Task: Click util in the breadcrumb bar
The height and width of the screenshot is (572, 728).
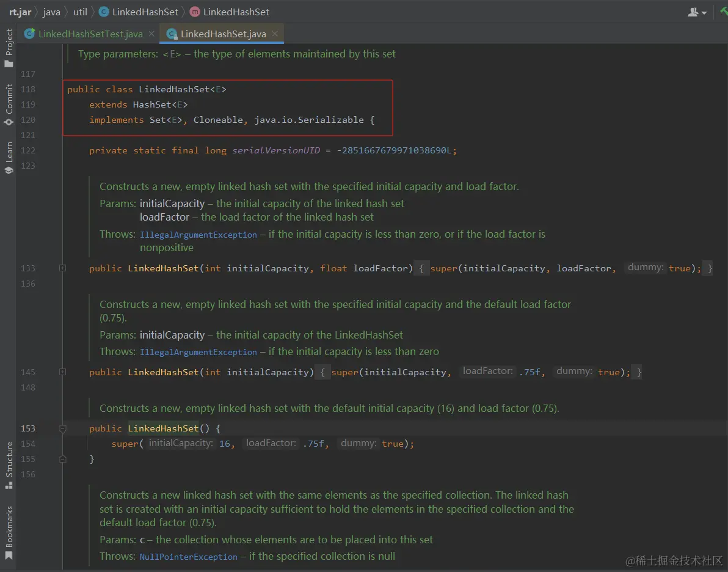Action: tap(80, 12)
